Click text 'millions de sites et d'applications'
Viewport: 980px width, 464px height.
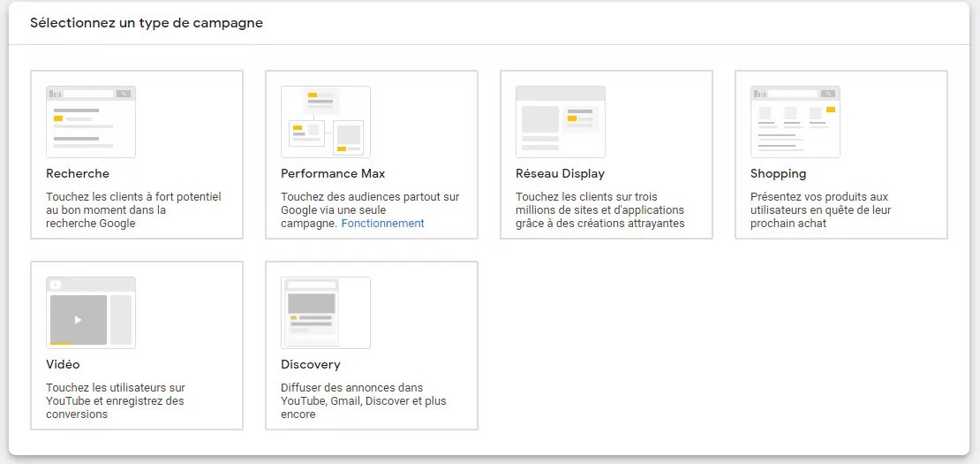tap(600, 210)
